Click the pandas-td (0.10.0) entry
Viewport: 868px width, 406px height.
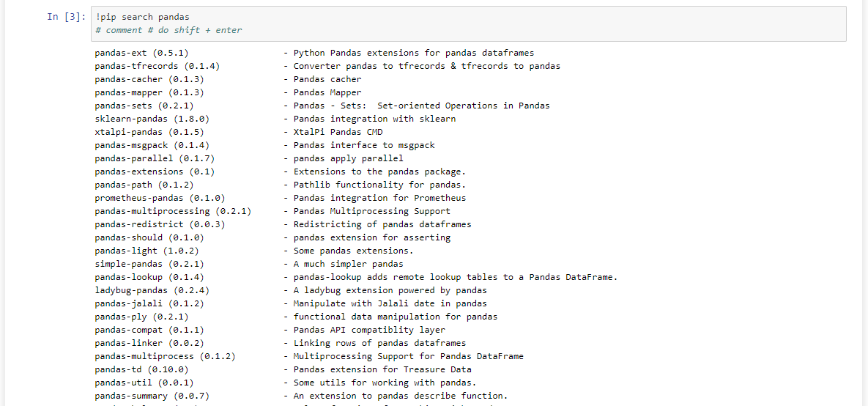141,369
